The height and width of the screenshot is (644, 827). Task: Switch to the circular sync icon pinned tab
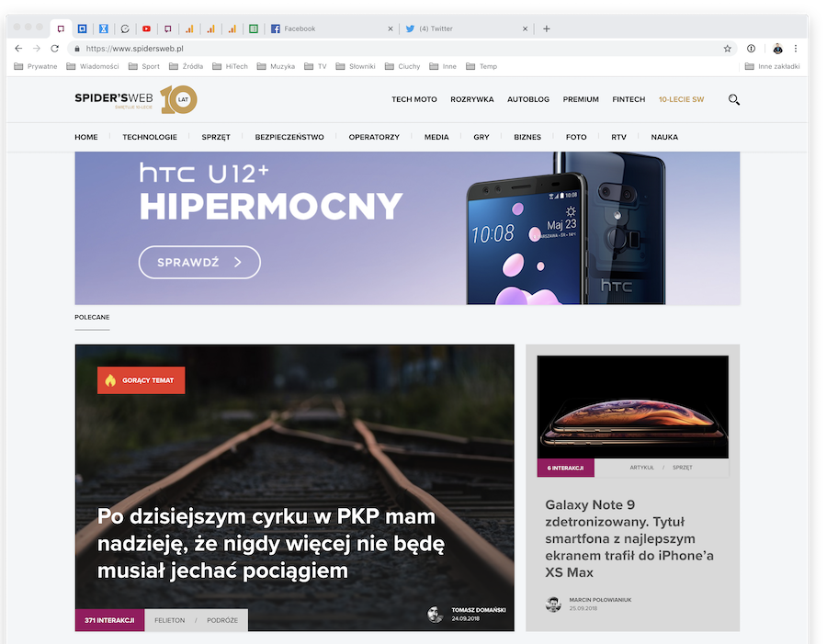tap(125, 28)
